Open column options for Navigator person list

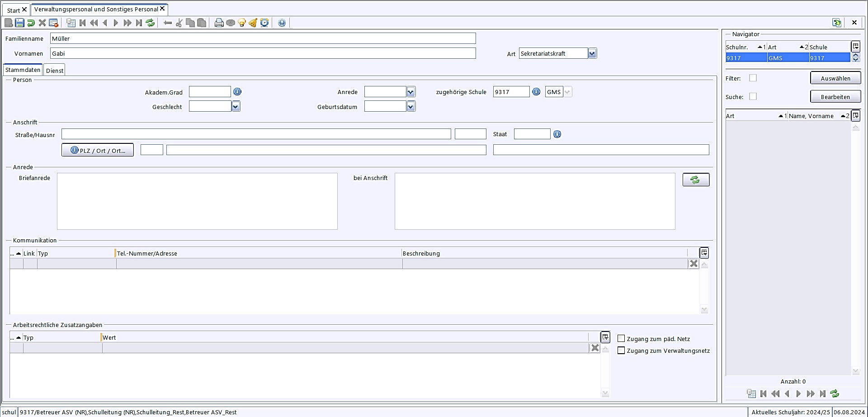(x=855, y=115)
